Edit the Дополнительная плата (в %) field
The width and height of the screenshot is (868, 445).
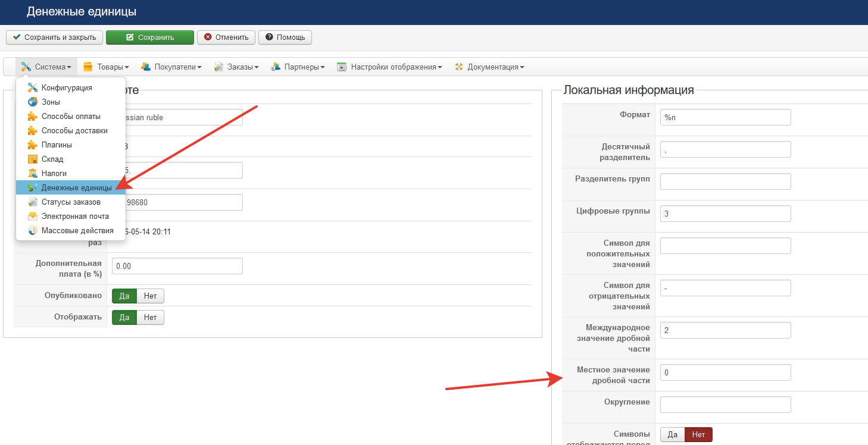[177, 266]
